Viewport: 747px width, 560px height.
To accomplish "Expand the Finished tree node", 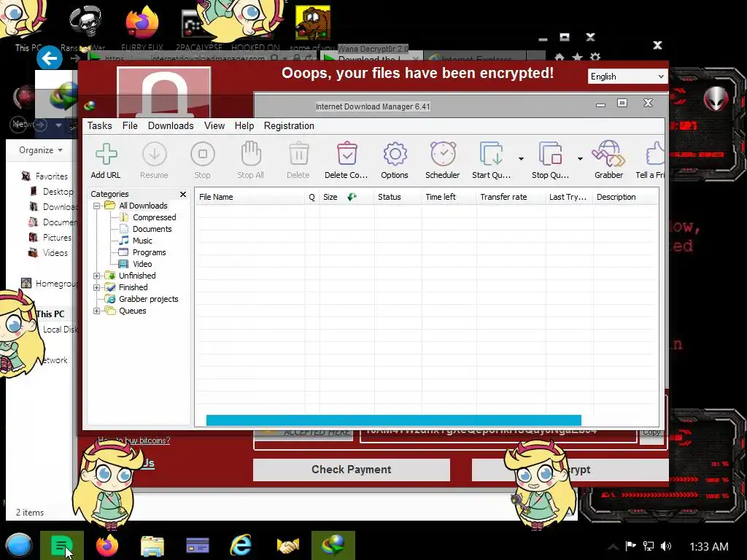I will (97, 287).
